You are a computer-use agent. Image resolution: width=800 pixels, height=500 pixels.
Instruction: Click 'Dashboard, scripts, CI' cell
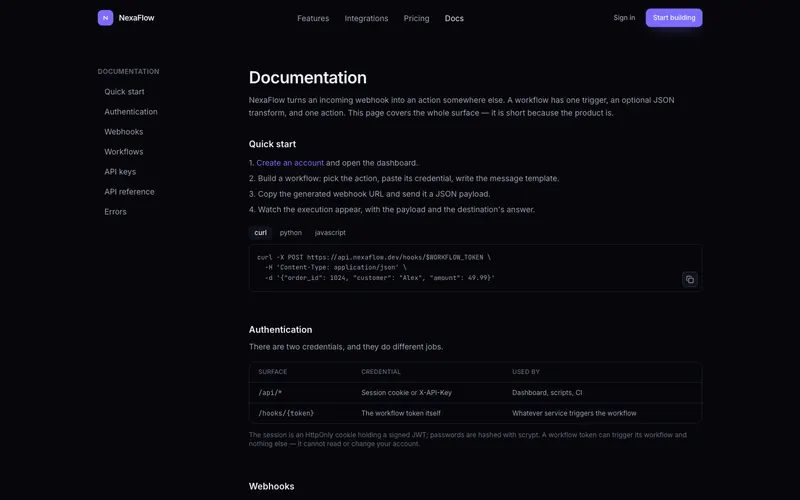click(547, 393)
